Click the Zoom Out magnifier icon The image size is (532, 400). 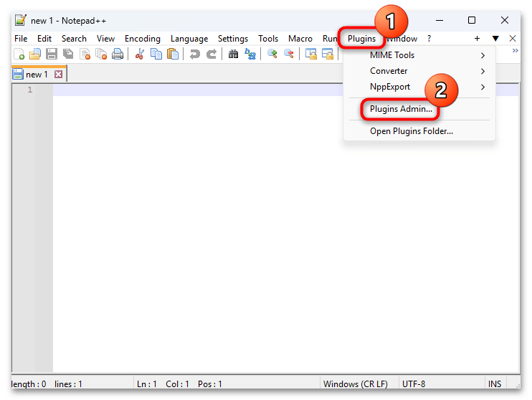(289, 54)
